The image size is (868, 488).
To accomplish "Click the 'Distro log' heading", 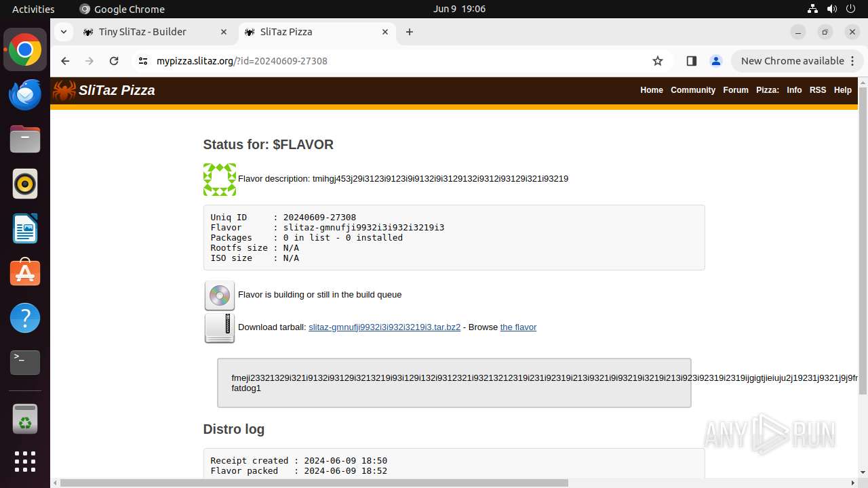I will point(234,429).
